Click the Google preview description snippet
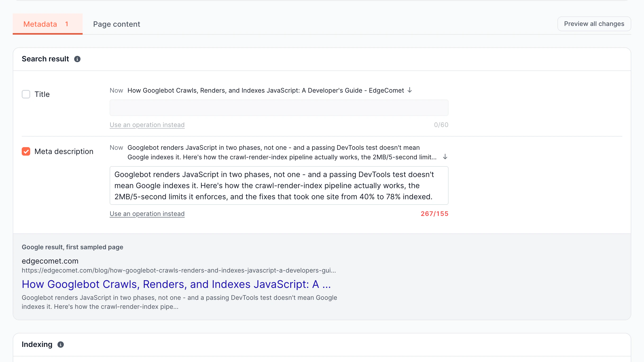Image resolution: width=644 pixels, height=362 pixels. coord(179,302)
